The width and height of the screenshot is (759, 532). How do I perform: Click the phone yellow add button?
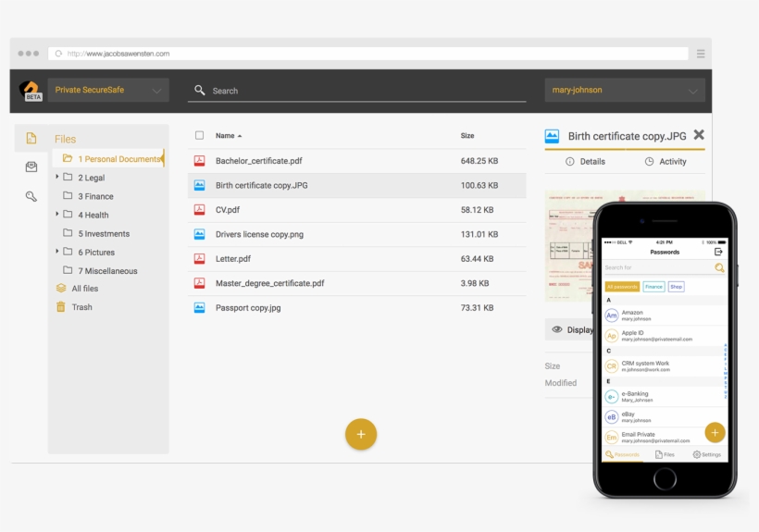tap(715, 432)
